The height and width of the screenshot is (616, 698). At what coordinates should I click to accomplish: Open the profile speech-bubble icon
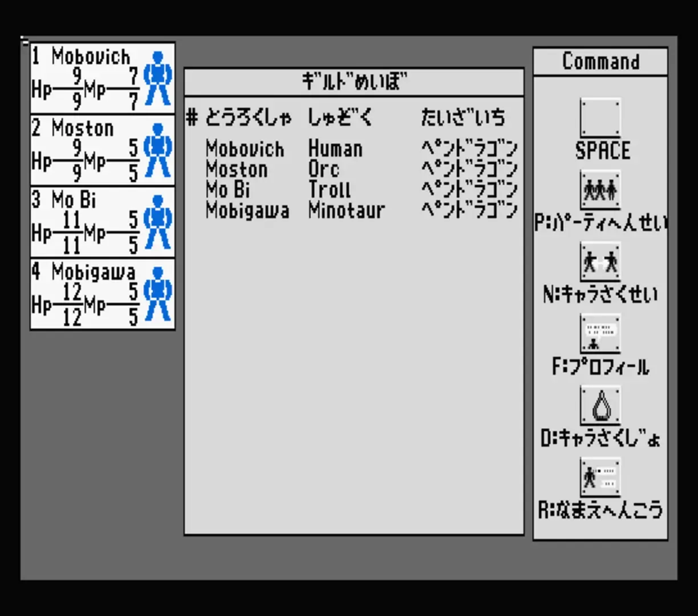tap(600, 334)
